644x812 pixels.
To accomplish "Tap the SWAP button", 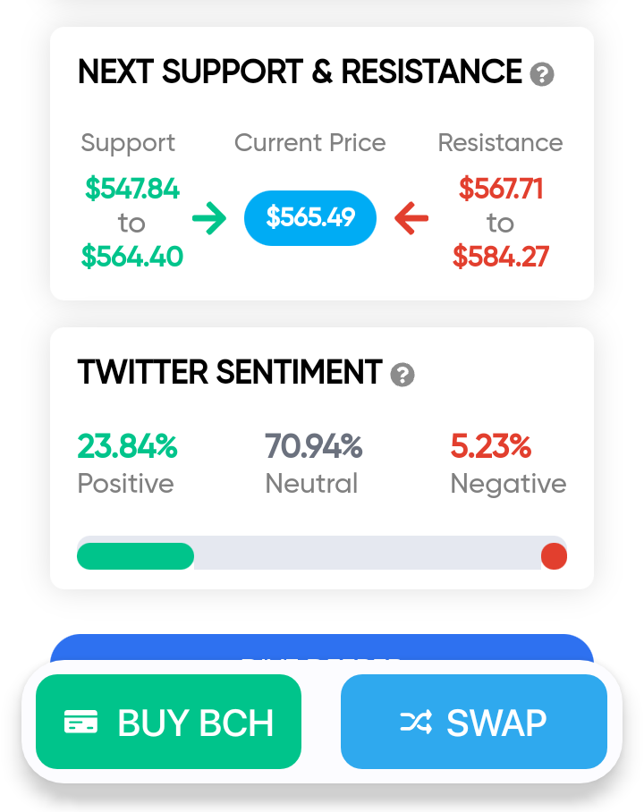I will [473, 722].
